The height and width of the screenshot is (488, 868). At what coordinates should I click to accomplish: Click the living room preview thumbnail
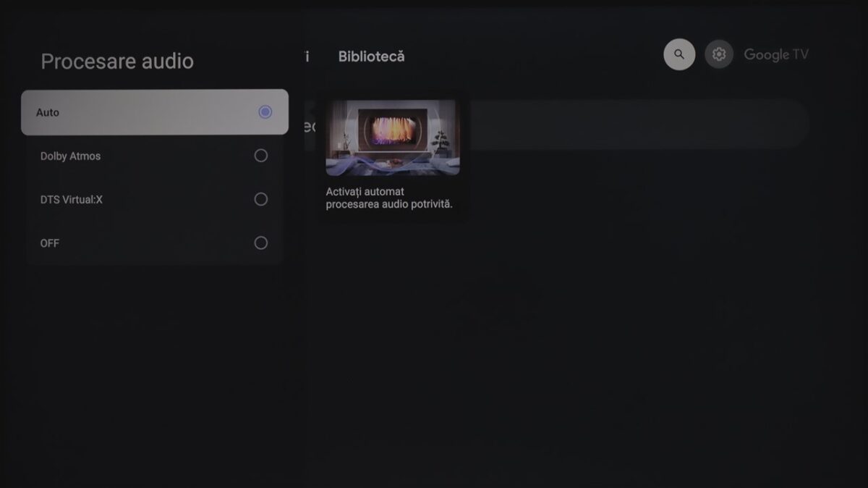coord(393,138)
